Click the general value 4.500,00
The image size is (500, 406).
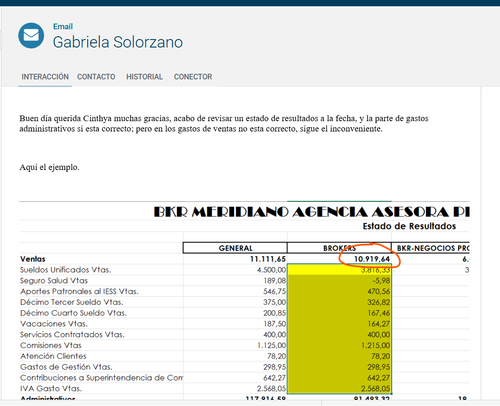[271, 270]
